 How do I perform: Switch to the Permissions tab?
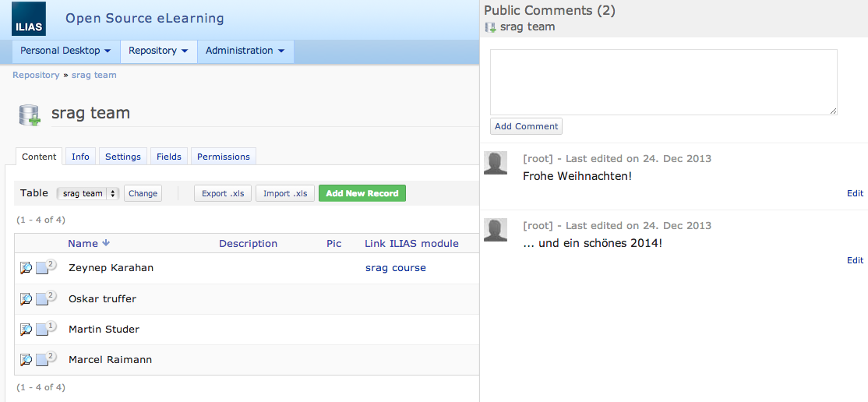coord(223,157)
